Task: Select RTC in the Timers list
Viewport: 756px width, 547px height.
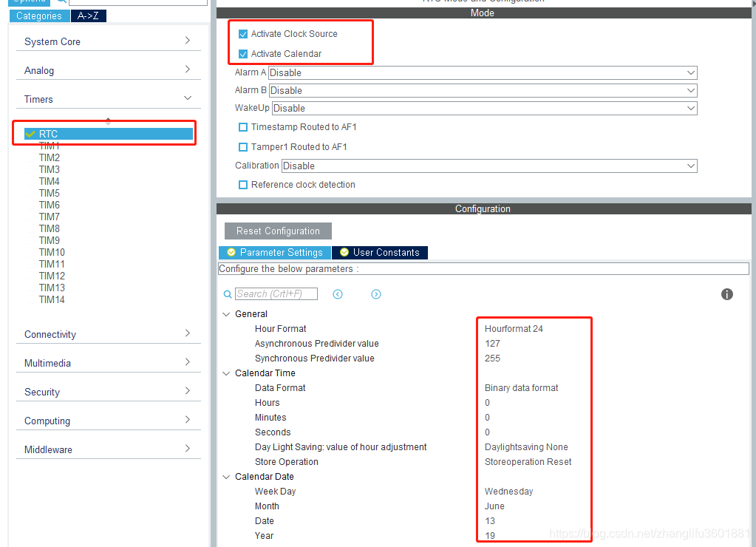Action: (109, 134)
